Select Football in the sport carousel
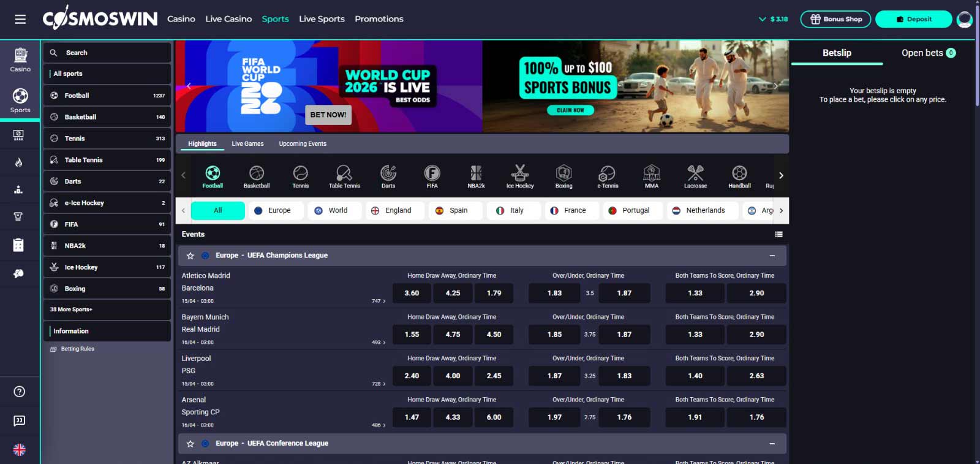This screenshot has height=464, width=980. point(213,177)
